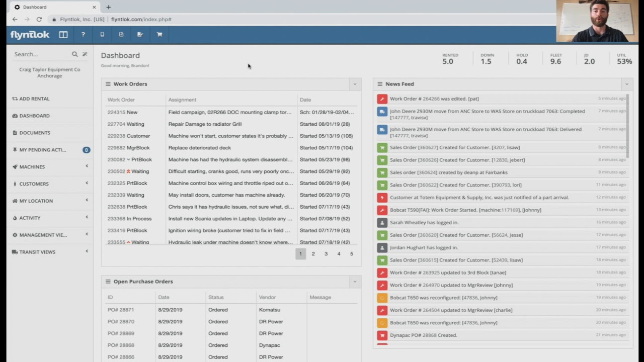
Task: Expand the Machines sidebar section
Action: pos(32,166)
